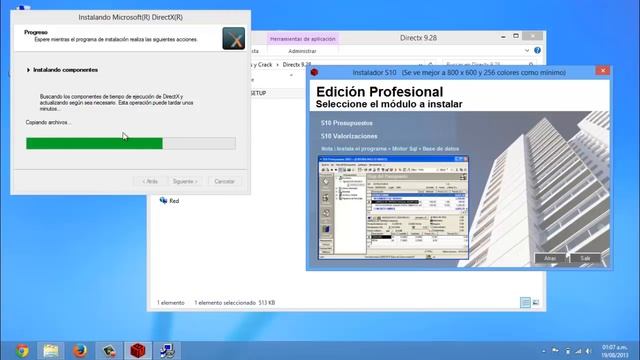Image resolution: width=640 pixels, height=360 pixels.
Task: Click the DirectX copying files progress bar
Action: pos(131,143)
